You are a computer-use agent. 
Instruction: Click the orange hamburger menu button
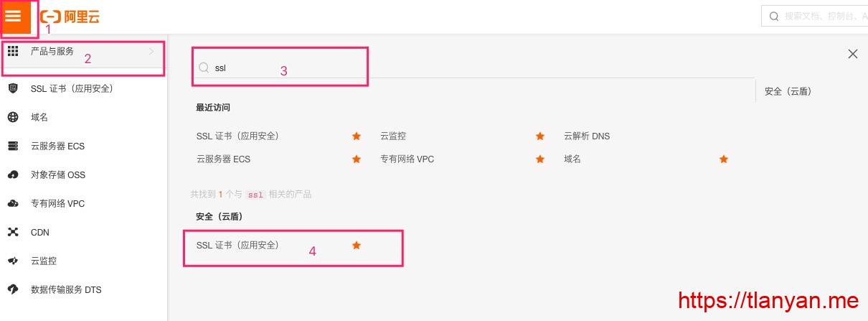pos(14,17)
